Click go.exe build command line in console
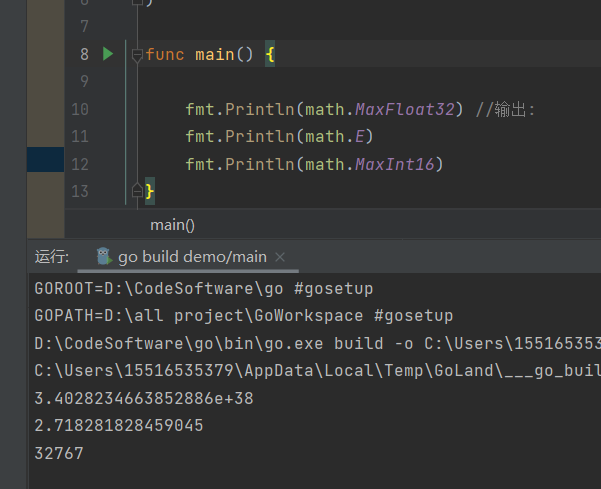The image size is (601, 489). pos(317,343)
